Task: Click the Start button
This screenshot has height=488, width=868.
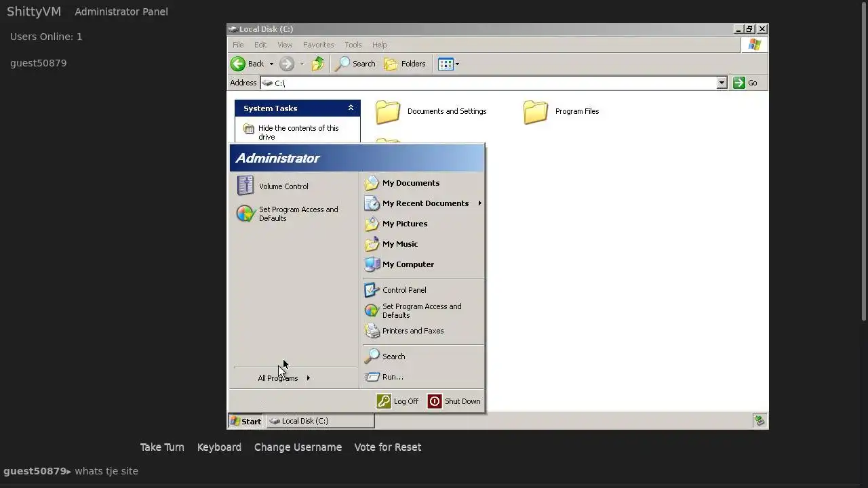Action: point(246,421)
